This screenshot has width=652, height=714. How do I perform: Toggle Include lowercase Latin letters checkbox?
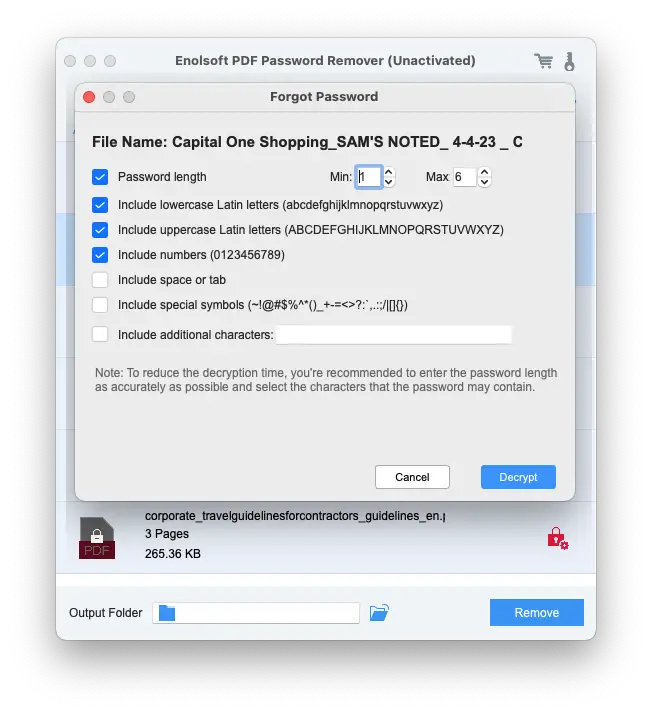click(x=100, y=205)
